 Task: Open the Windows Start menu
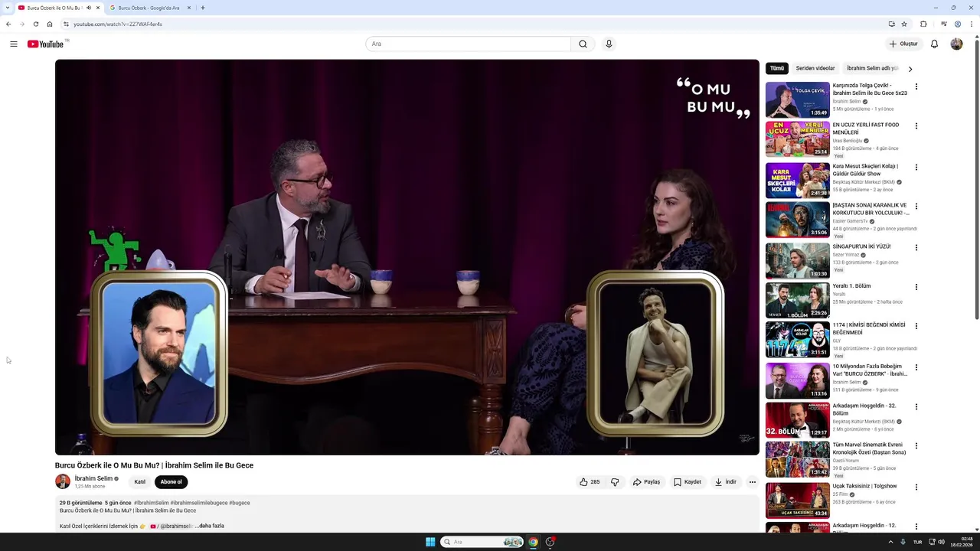click(430, 542)
